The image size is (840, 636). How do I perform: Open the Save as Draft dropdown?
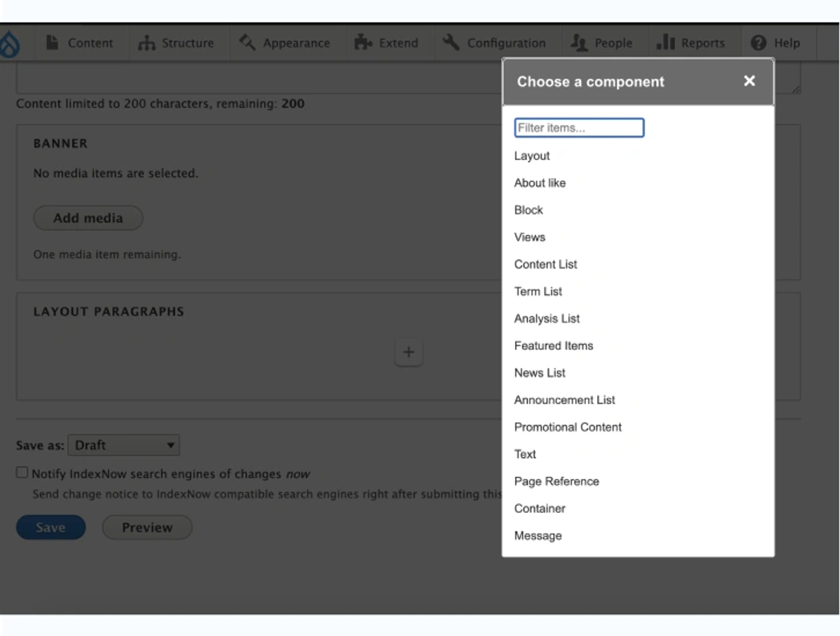[x=124, y=445]
